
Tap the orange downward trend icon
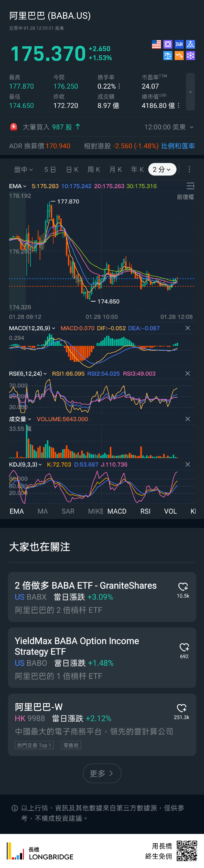pos(179,56)
